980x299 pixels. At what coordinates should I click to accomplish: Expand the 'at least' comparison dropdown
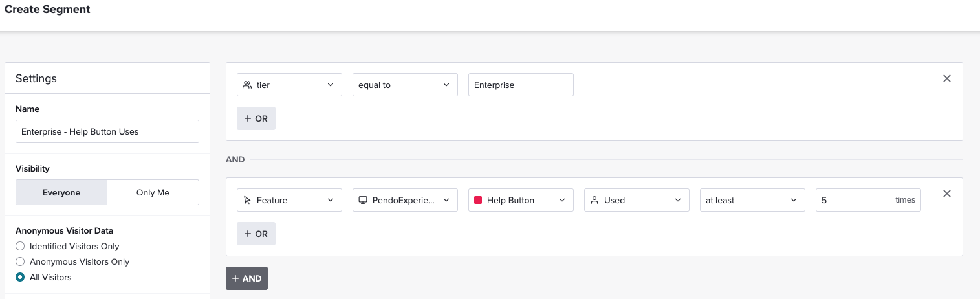[752, 200]
